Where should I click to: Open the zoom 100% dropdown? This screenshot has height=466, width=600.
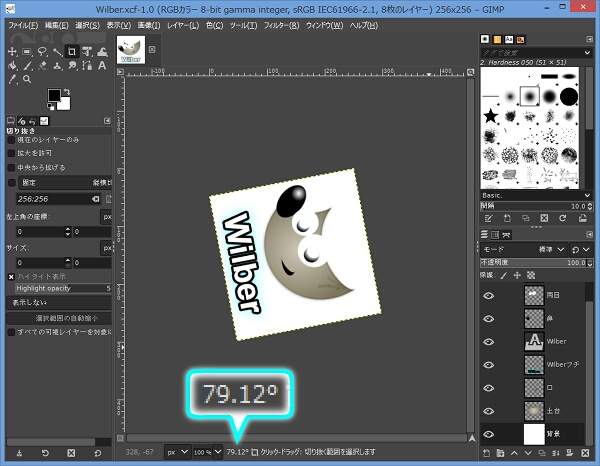[x=208, y=452]
